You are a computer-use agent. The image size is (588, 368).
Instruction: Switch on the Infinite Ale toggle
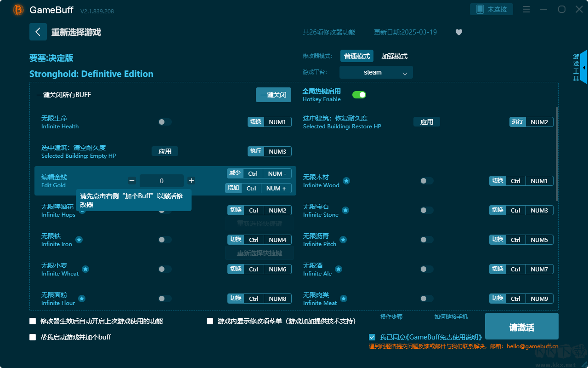point(427,269)
